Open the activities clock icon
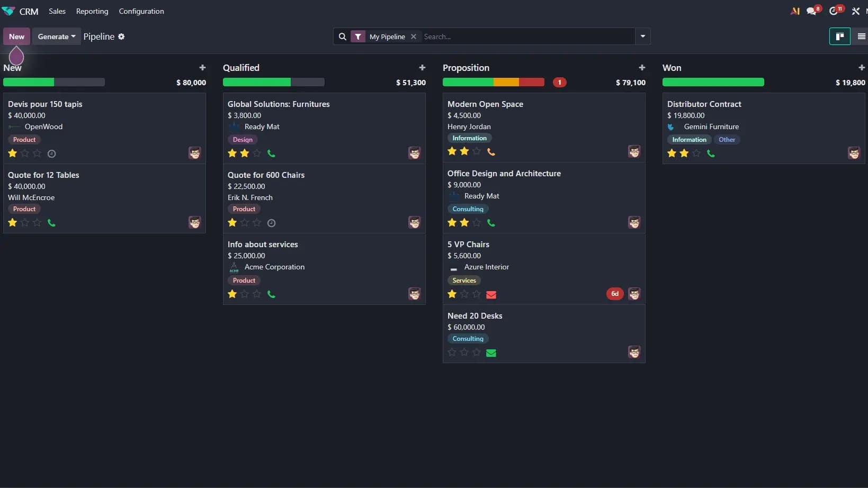 [834, 11]
